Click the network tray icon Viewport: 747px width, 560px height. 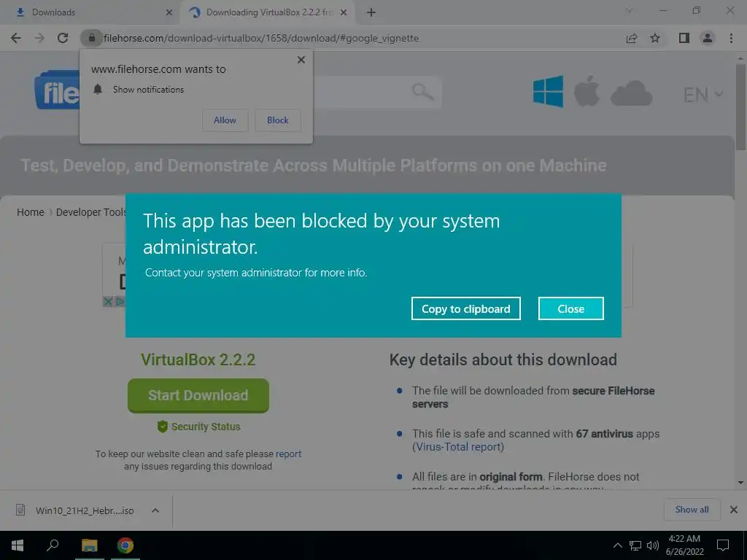click(635, 545)
